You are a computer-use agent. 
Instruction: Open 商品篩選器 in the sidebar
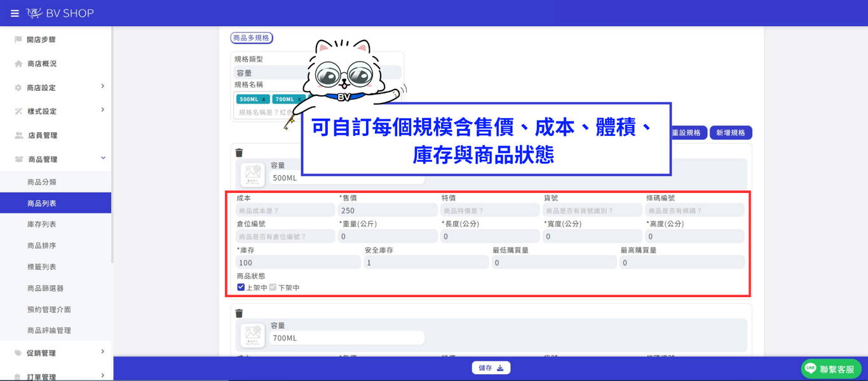[46, 288]
